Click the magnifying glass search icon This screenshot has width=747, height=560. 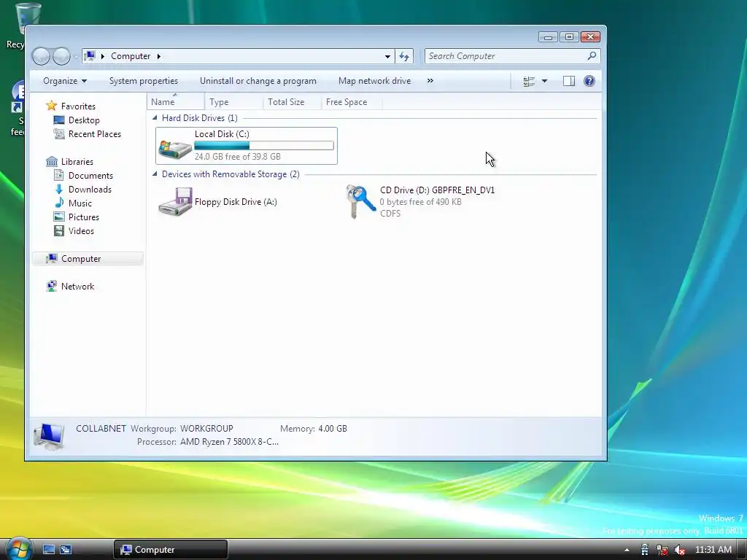(592, 55)
